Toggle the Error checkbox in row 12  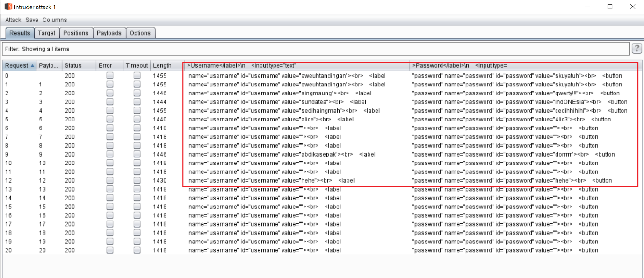pyautogui.click(x=109, y=180)
